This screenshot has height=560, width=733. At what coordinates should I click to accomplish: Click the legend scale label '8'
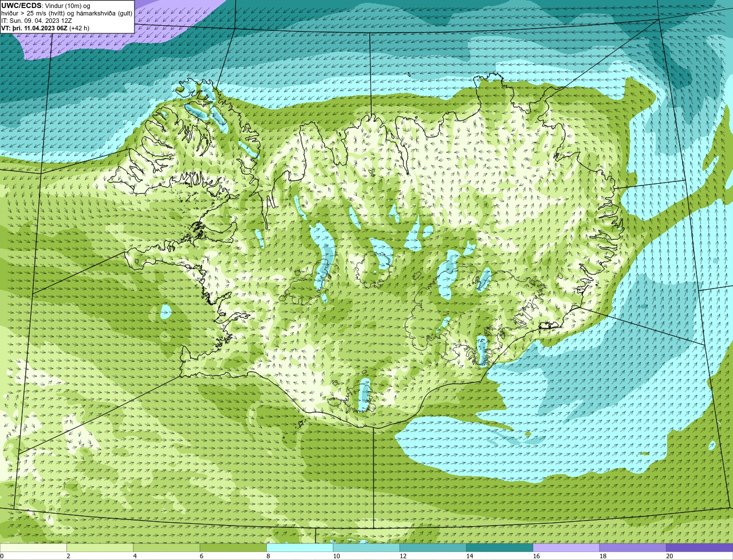(267, 556)
